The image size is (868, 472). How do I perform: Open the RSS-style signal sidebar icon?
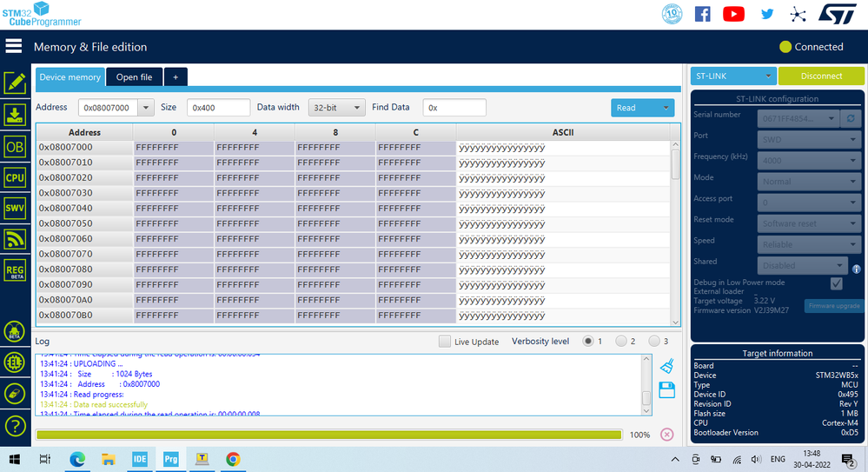[15, 239]
